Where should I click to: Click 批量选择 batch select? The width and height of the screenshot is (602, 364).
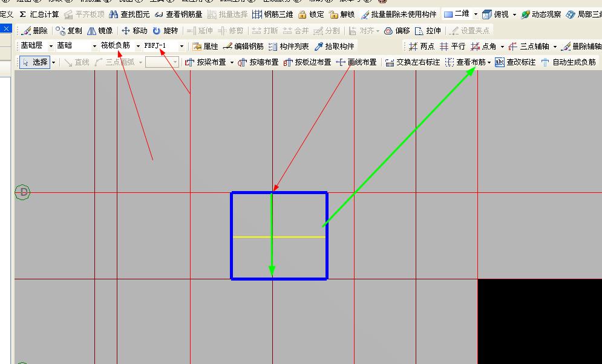tap(227, 15)
